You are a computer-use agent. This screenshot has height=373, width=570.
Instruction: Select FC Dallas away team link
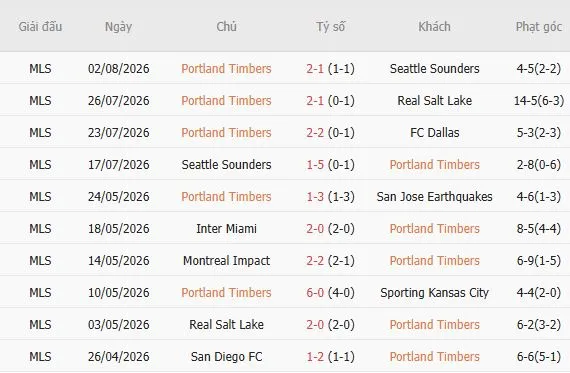coord(434,132)
